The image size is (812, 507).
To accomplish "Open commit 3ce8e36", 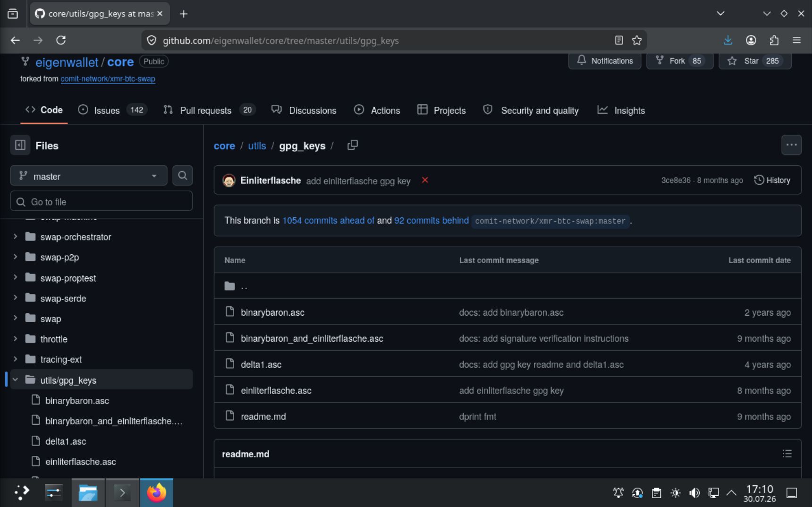I will (676, 180).
